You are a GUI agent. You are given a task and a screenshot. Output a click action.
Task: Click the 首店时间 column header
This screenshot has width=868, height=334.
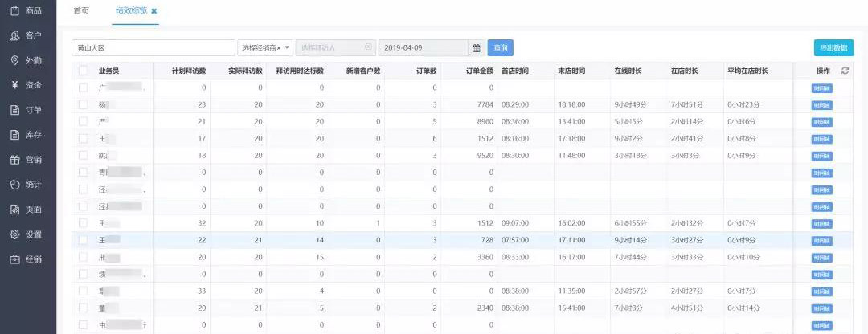click(515, 71)
